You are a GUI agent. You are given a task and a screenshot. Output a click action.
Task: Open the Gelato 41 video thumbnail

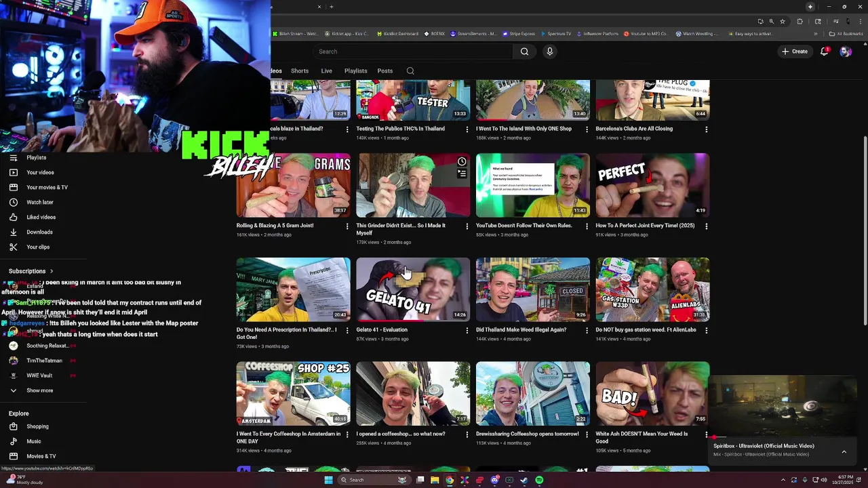pos(413,289)
